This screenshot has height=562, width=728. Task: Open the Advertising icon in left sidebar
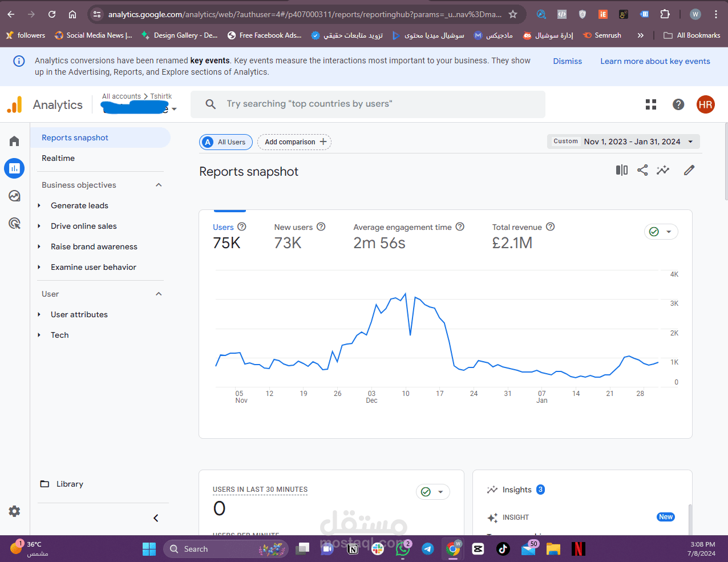point(14,223)
